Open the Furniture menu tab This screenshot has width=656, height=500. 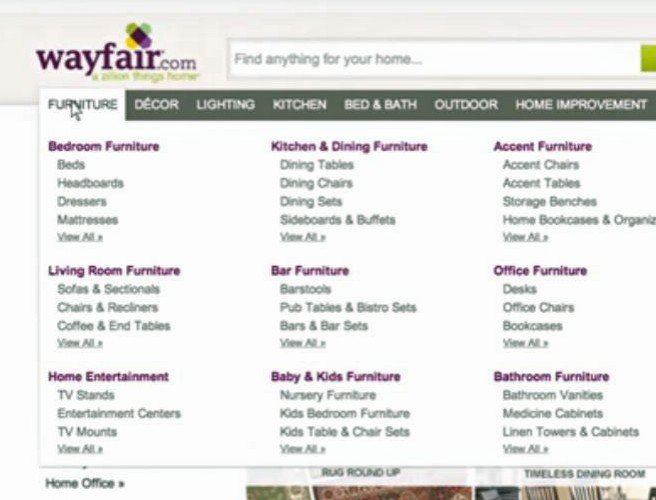[x=83, y=105]
